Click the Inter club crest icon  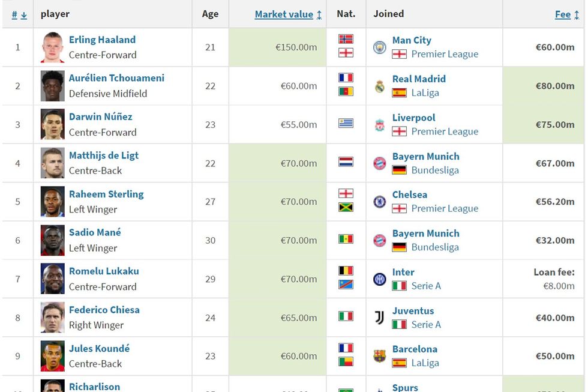(380, 279)
